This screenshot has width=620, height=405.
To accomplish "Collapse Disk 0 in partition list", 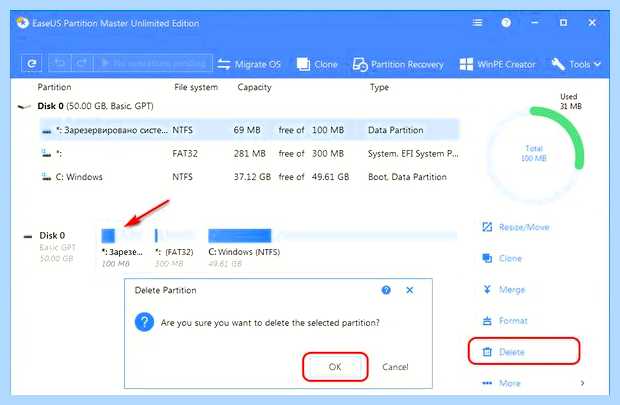I will 24,106.
